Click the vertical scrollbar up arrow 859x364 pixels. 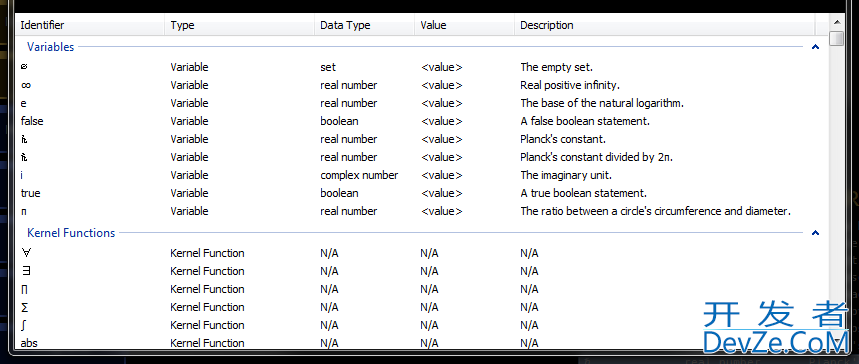pyautogui.click(x=836, y=22)
